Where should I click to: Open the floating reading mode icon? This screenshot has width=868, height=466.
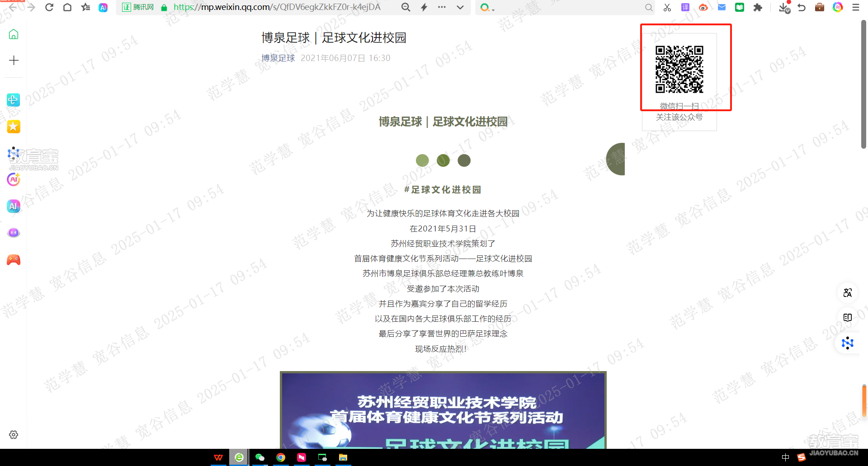click(848, 318)
